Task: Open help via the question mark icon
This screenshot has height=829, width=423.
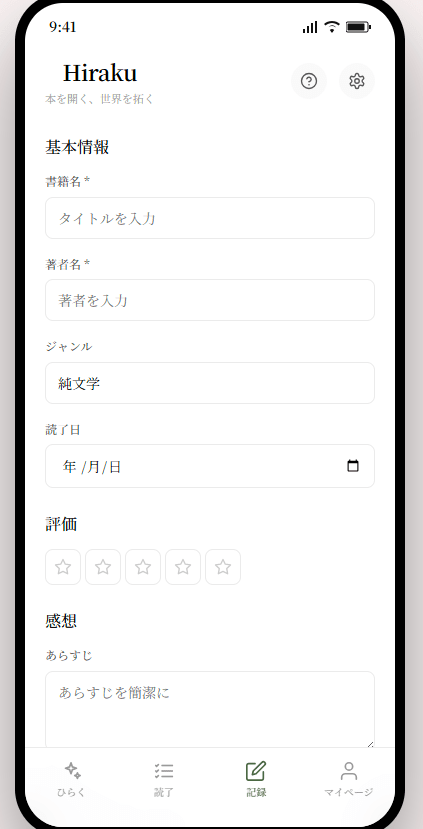Action: (x=309, y=81)
